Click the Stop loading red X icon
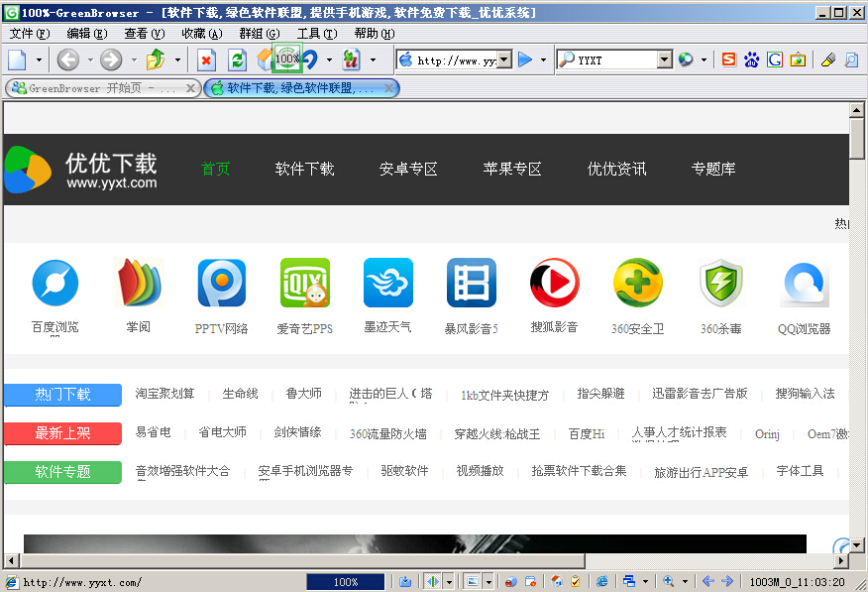Image resolution: width=868 pixels, height=592 pixels. (x=206, y=59)
